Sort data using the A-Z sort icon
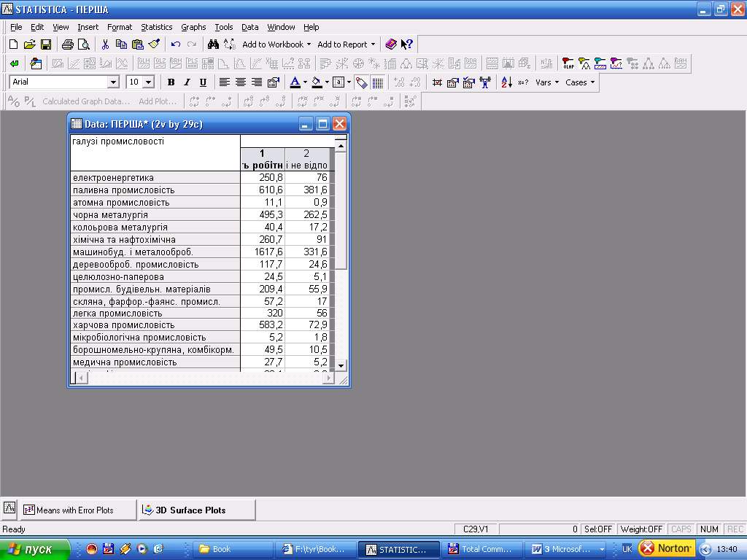This screenshot has height=560, width=747. [x=506, y=82]
